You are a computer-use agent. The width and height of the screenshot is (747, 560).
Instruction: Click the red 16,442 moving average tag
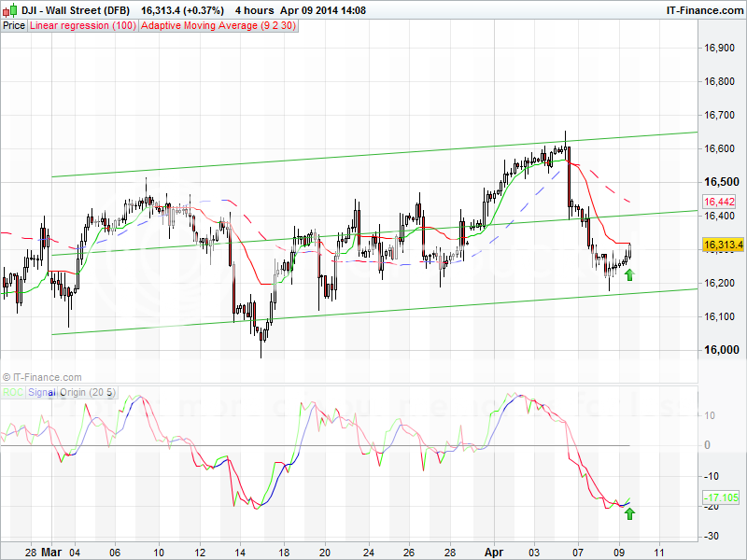[718, 202]
